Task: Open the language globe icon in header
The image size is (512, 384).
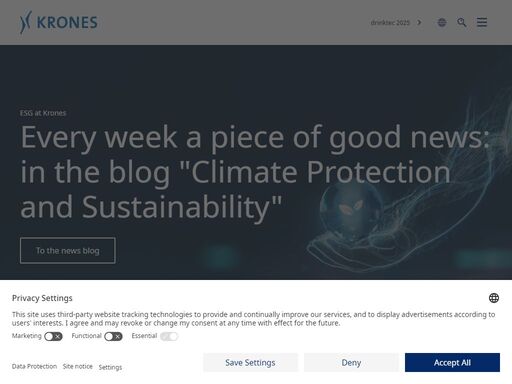Action: [x=442, y=22]
